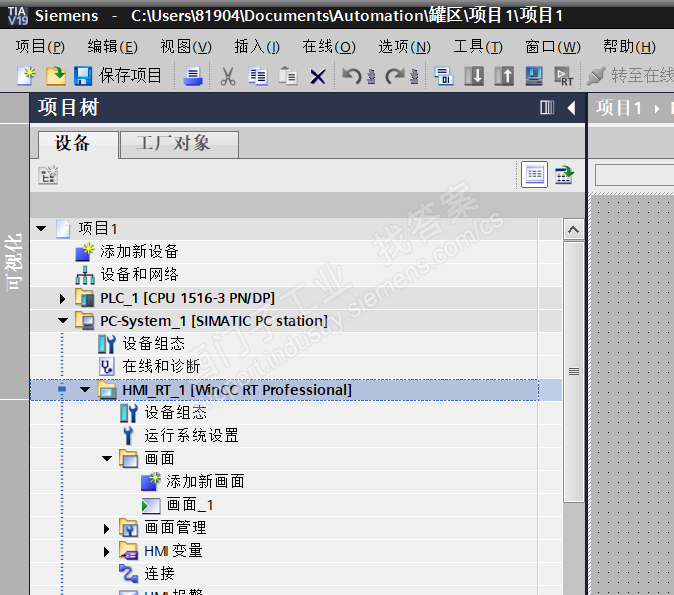Open 设备组态 under HMI_RT_1

pos(175,413)
